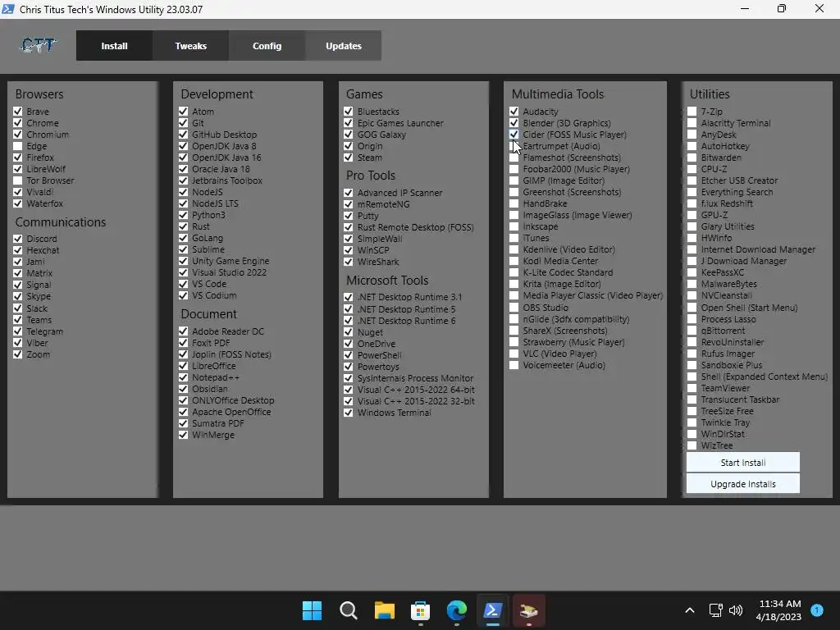Open network status tray icon
Viewport: 840px width, 630px height.
pos(715,610)
